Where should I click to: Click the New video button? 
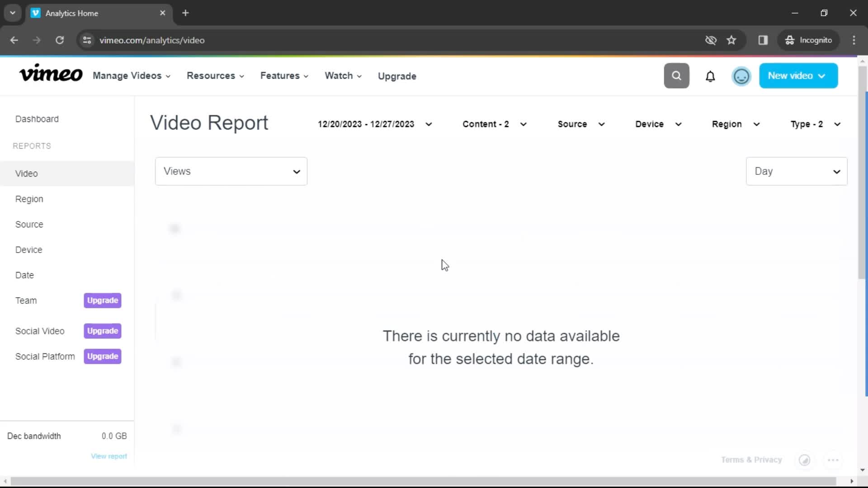pyautogui.click(x=798, y=75)
